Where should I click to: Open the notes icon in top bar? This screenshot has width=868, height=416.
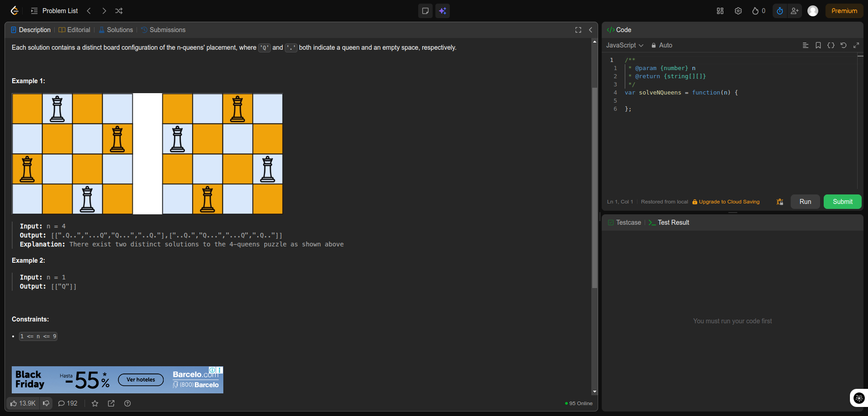[x=425, y=11]
